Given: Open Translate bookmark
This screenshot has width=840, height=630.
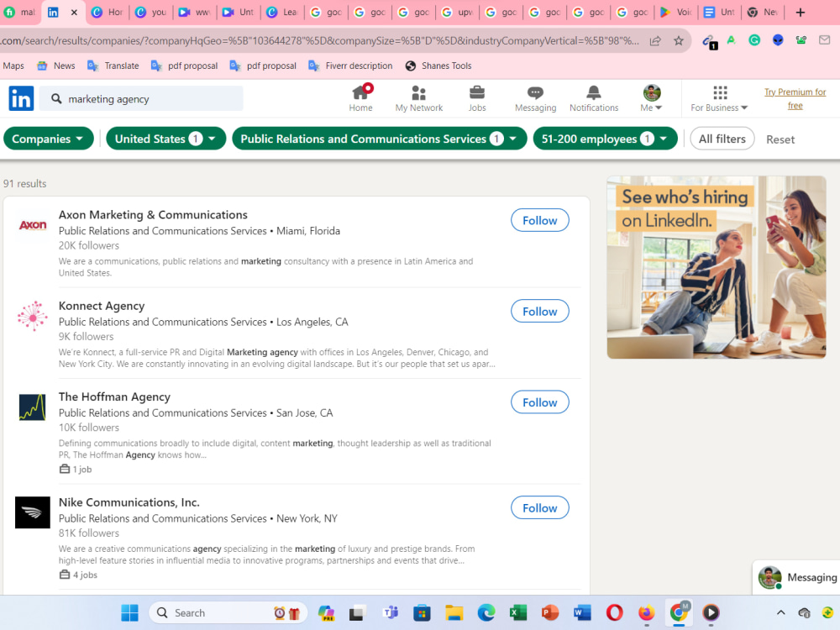Looking at the screenshot, I should pos(113,66).
